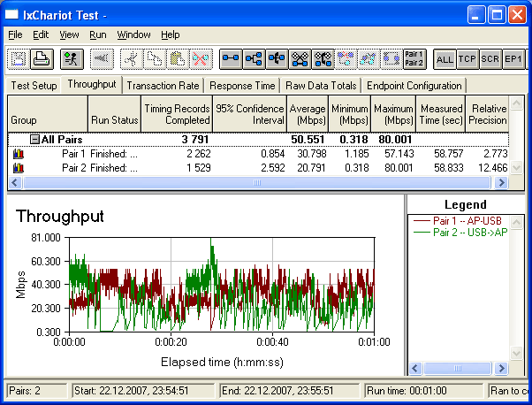Viewport: 532px width, 405px height.
Task: Click the Legend scroll right arrow
Action: pos(501,369)
